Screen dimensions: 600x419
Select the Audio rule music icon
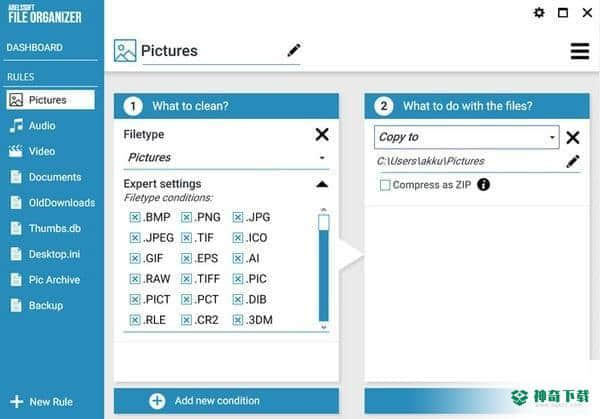(x=16, y=126)
